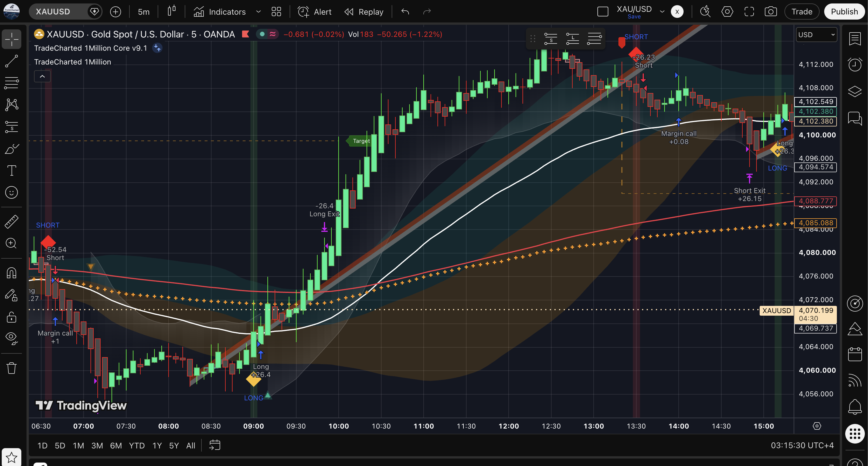Open source code of TradeCharted Core indicator

point(157,48)
